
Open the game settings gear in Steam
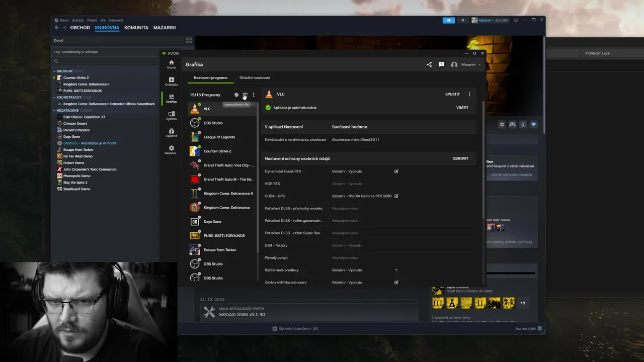pos(502,124)
